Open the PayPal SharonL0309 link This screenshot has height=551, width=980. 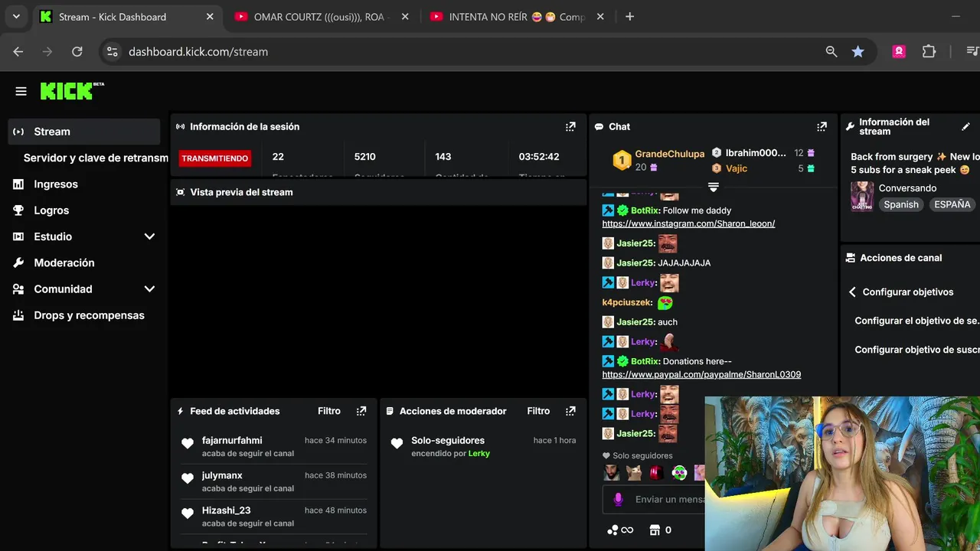click(701, 375)
